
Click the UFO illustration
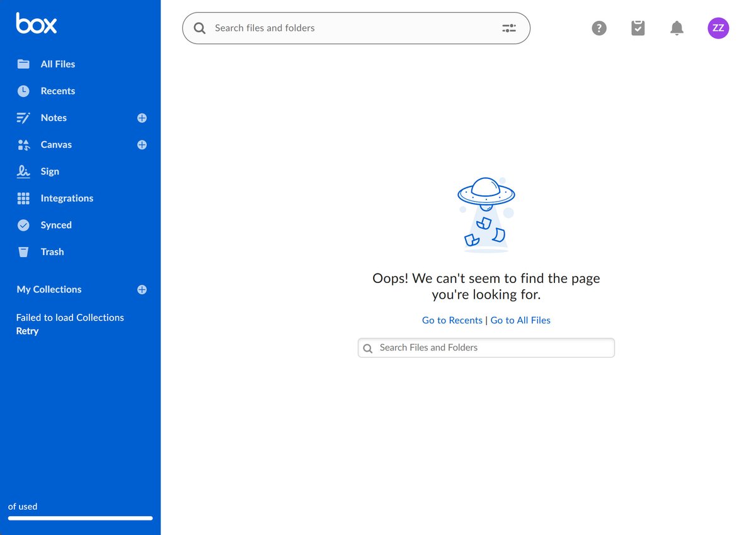click(x=486, y=215)
